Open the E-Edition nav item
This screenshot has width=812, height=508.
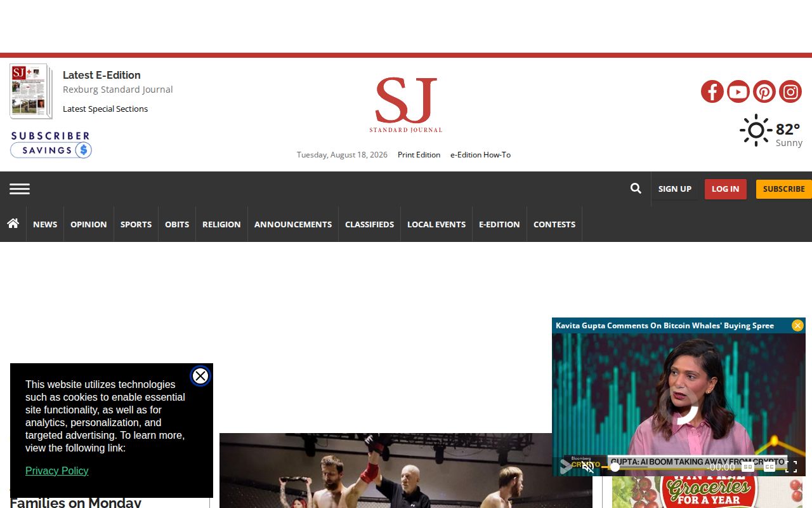coord(499,224)
